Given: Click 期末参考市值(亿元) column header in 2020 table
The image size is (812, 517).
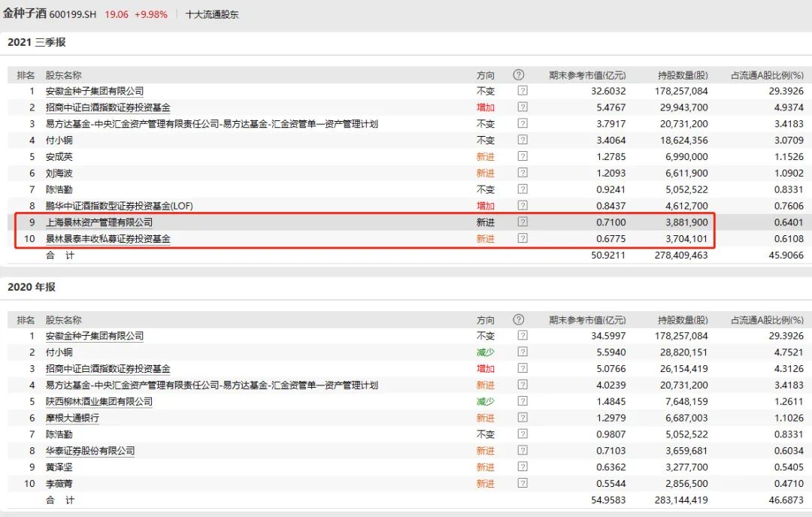Looking at the screenshot, I should coord(587,320).
